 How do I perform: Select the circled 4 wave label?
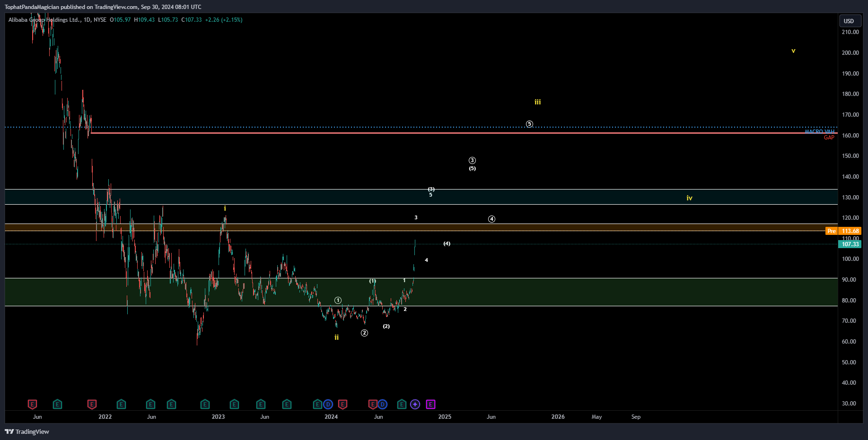tap(492, 219)
